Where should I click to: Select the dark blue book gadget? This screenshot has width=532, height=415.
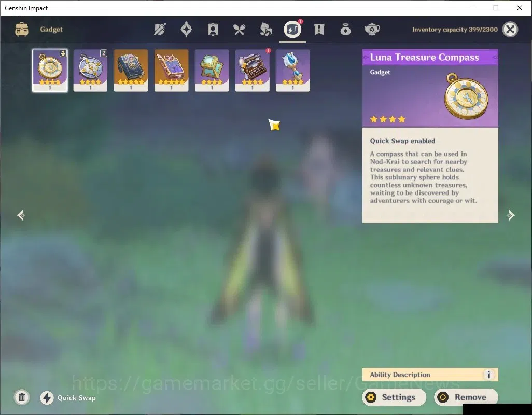(x=131, y=70)
